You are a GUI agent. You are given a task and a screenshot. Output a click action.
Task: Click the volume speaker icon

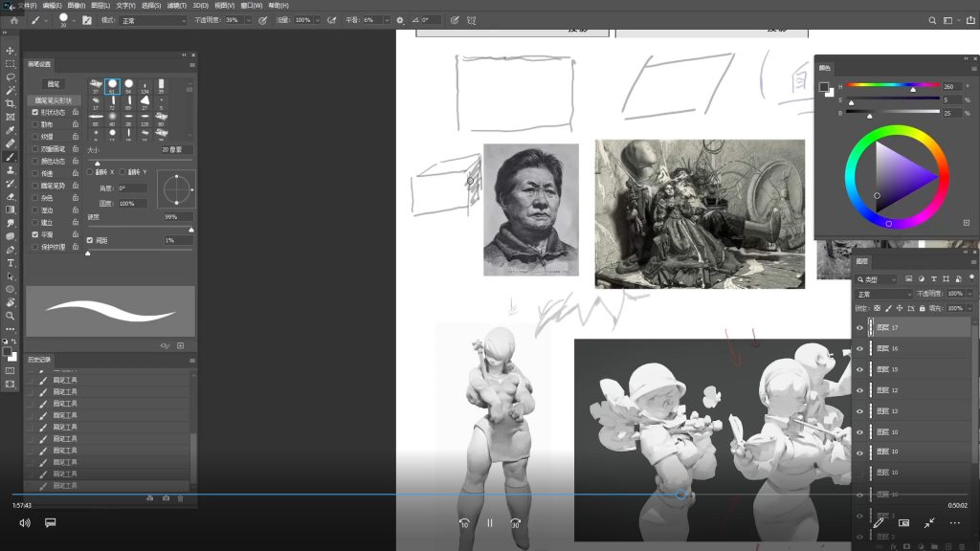25,523
